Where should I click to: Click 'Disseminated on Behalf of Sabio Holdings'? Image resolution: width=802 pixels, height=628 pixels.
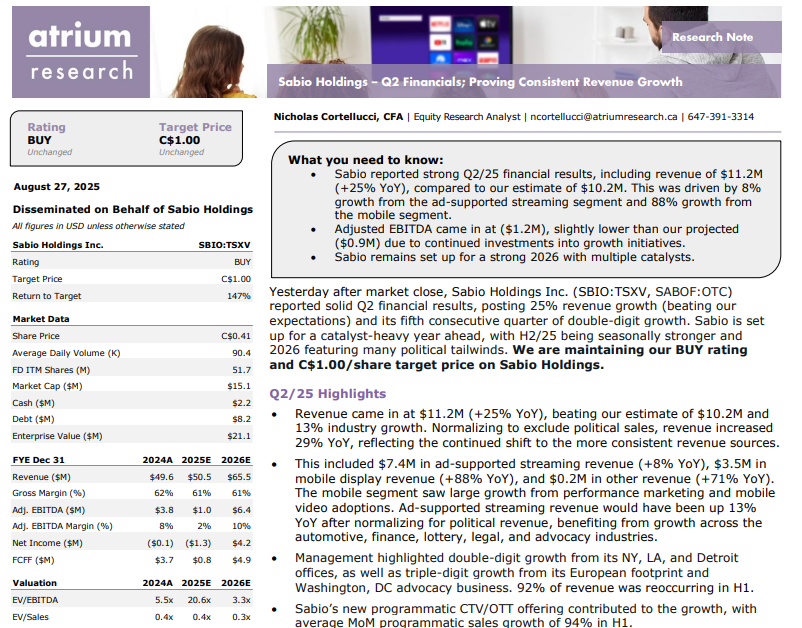coord(132,209)
